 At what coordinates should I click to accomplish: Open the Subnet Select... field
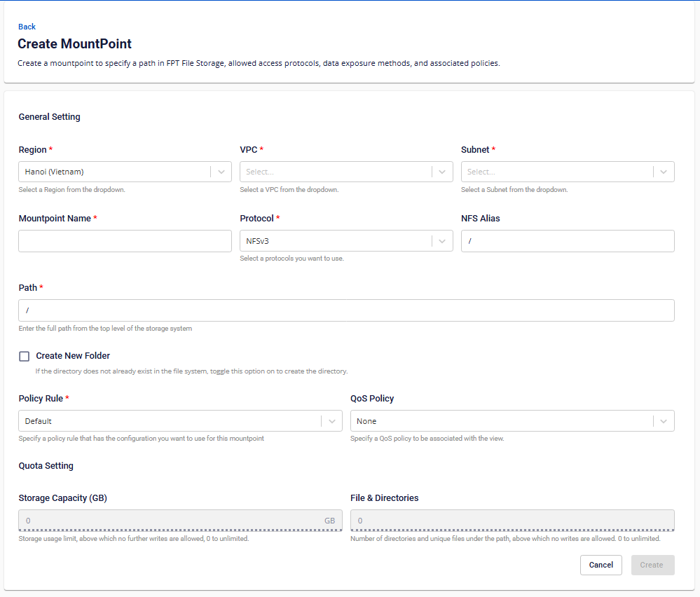click(x=556, y=172)
